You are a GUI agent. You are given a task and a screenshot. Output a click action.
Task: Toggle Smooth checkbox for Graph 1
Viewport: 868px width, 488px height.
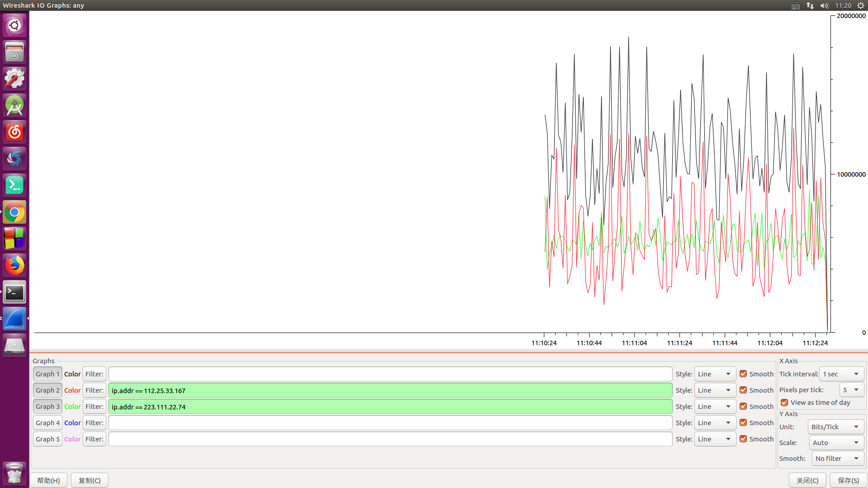pyautogui.click(x=743, y=374)
